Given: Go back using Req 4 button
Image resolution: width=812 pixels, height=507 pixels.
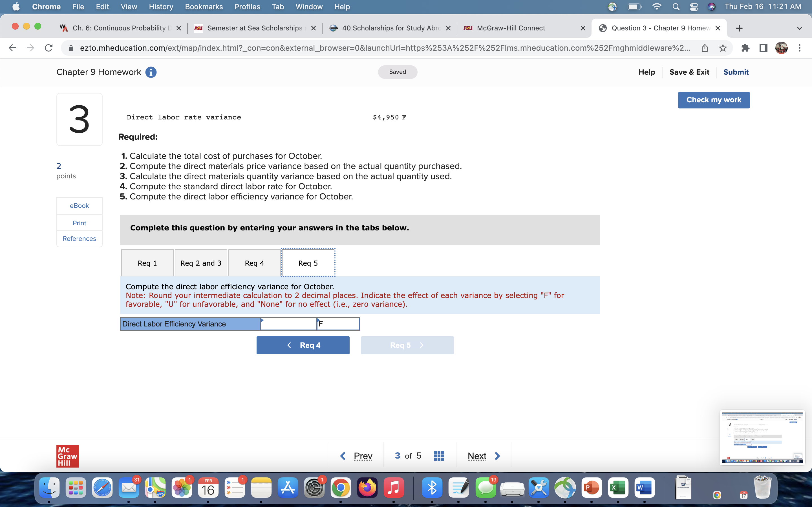Looking at the screenshot, I should pos(303,345).
